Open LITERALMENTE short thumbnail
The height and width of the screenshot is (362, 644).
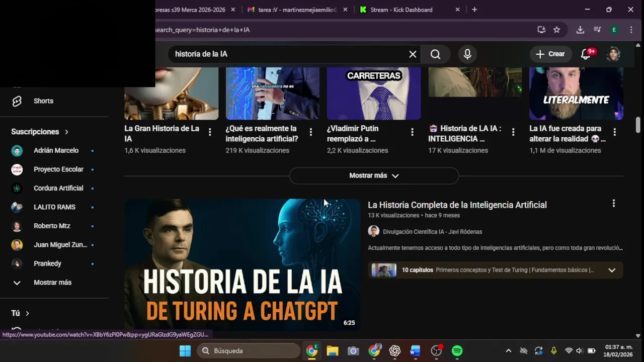coord(576,94)
